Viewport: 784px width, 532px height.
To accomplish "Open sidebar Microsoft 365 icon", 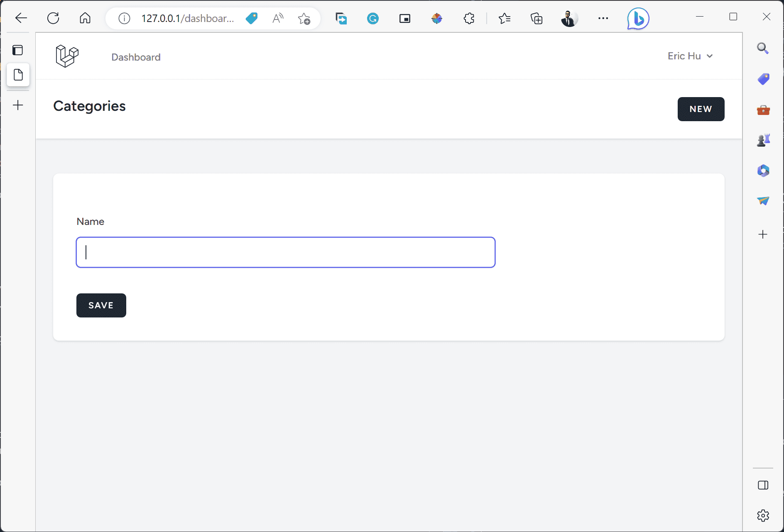I will coord(763,171).
